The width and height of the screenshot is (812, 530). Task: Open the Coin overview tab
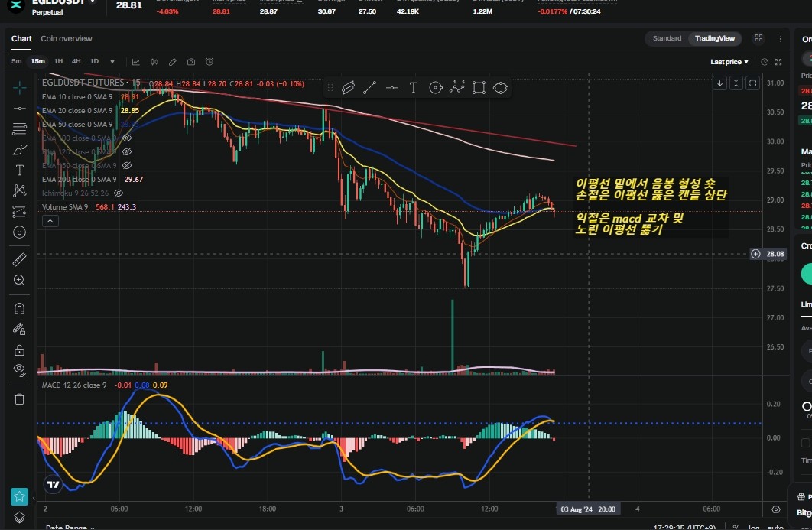click(67, 39)
